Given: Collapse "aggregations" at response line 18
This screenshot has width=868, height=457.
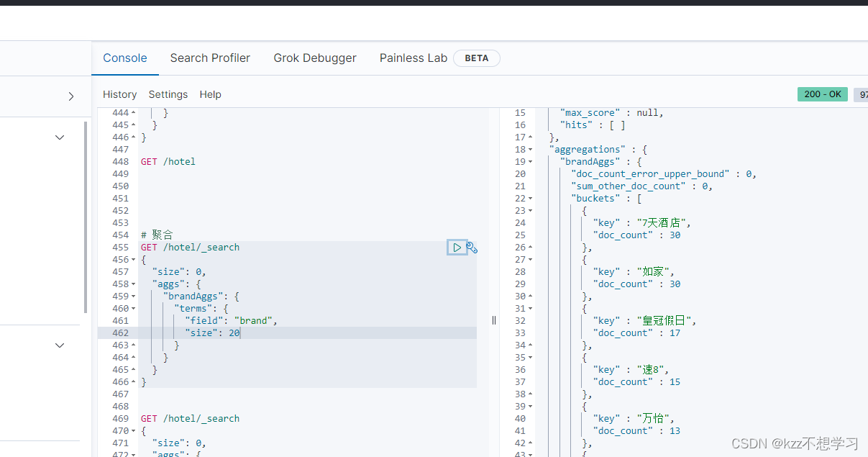Looking at the screenshot, I should 531,150.
